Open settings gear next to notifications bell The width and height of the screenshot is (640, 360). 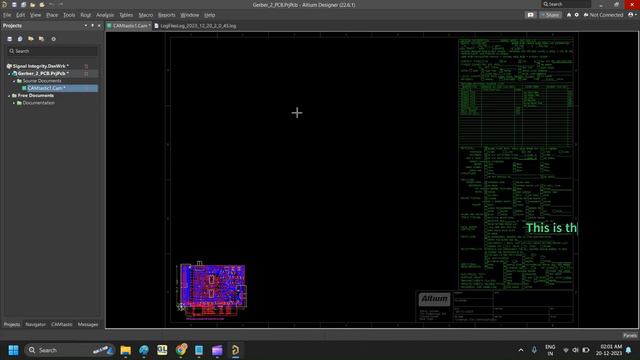point(577,15)
